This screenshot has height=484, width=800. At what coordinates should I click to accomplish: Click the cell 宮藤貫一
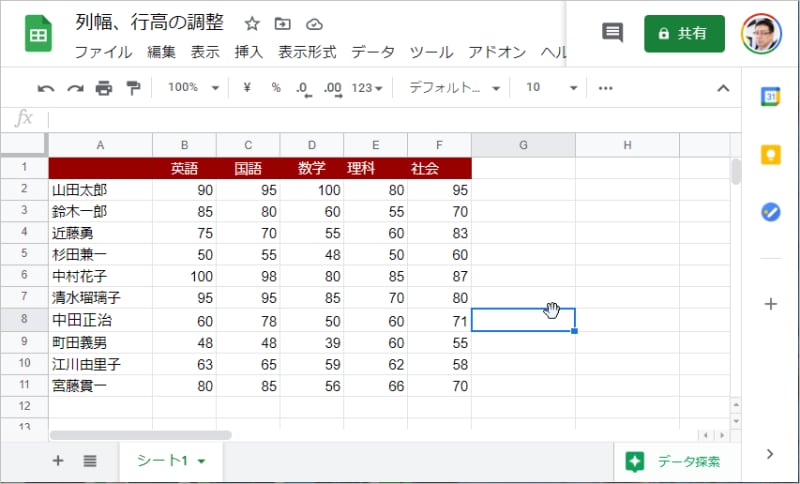click(x=101, y=386)
